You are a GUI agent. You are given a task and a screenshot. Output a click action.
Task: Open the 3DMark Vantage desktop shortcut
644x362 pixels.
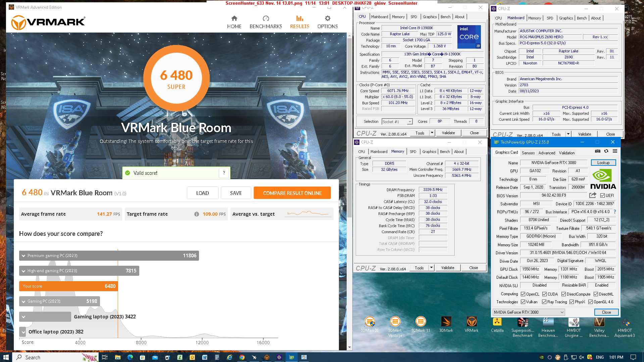coord(395,327)
